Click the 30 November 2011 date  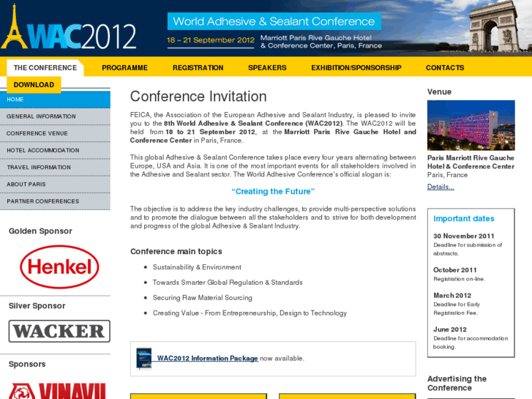463,236
